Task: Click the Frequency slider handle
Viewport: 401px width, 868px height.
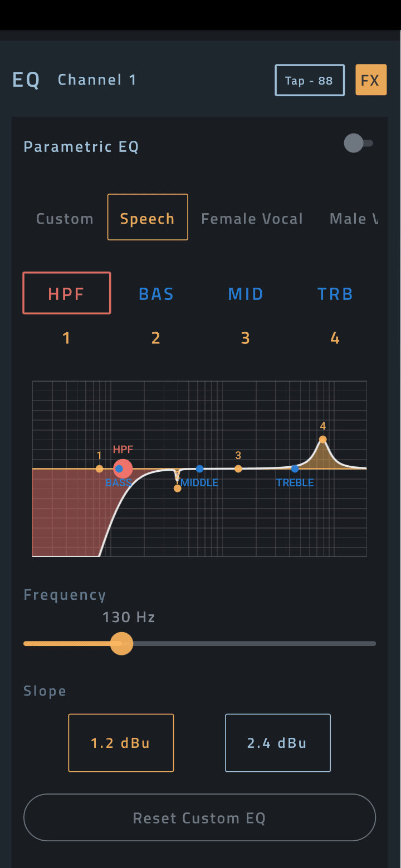Action: tap(121, 644)
